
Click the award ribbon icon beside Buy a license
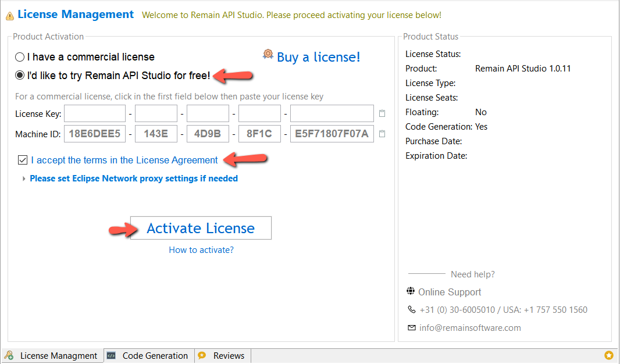pos(268,54)
